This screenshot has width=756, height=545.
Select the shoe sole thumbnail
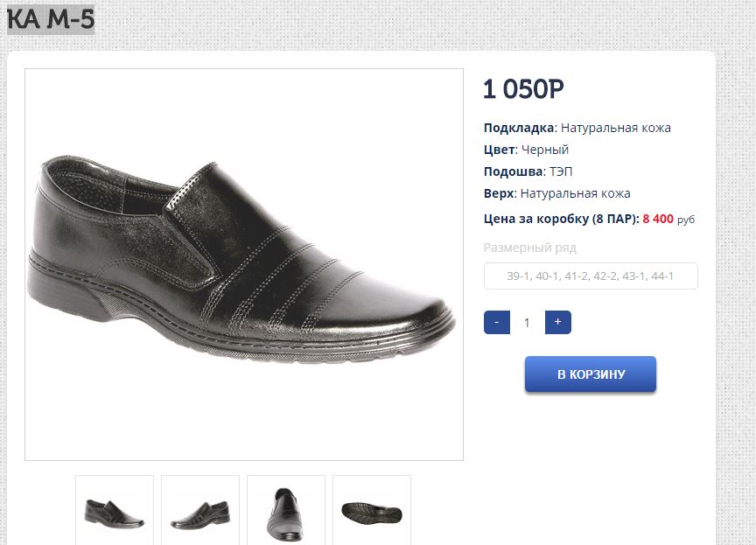point(372,510)
